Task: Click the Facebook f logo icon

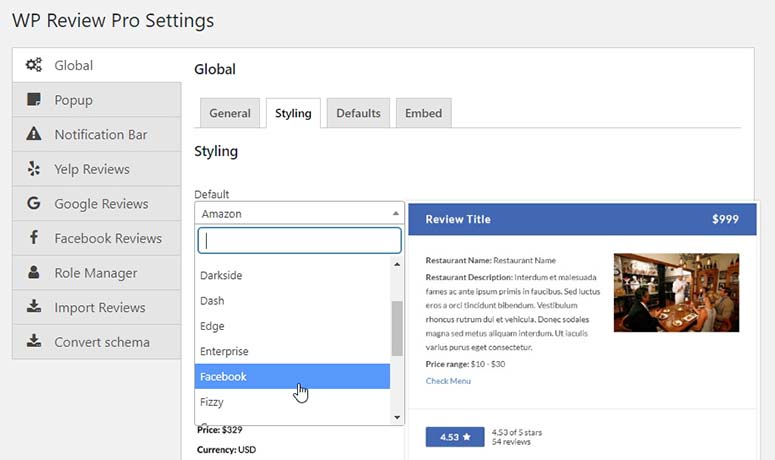Action: 34,237
